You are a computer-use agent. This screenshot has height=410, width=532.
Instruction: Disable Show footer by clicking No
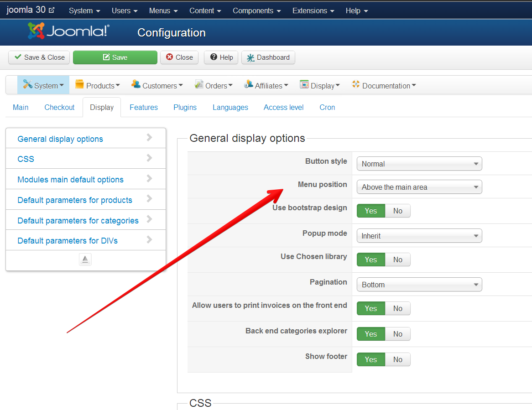pos(398,359)
